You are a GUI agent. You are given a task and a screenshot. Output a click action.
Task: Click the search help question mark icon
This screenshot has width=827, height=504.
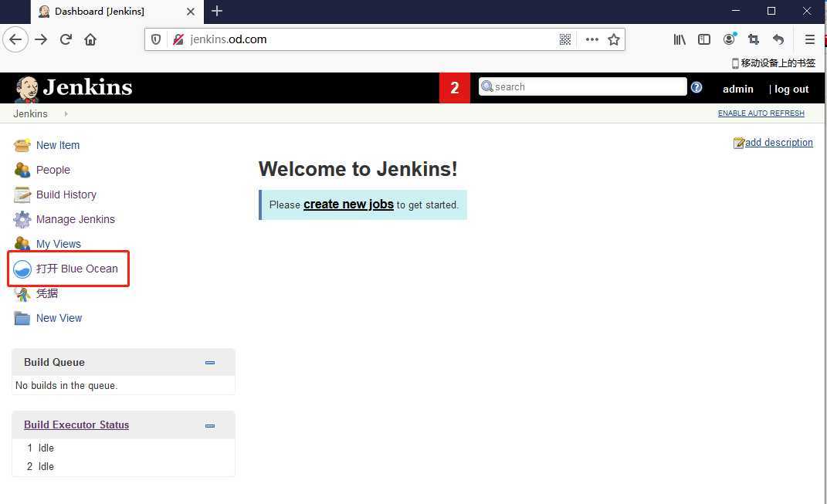pyautogui.click(x=697, y=87)
